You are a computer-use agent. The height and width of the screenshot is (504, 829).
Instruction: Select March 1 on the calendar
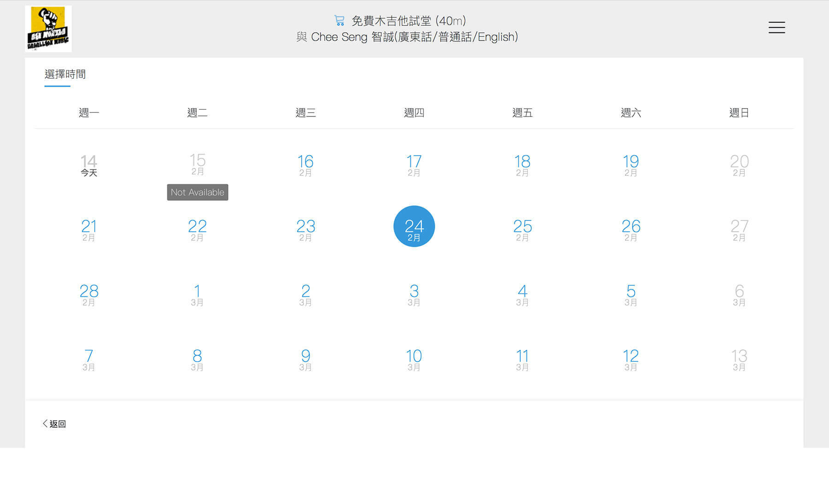coord(197,295)
